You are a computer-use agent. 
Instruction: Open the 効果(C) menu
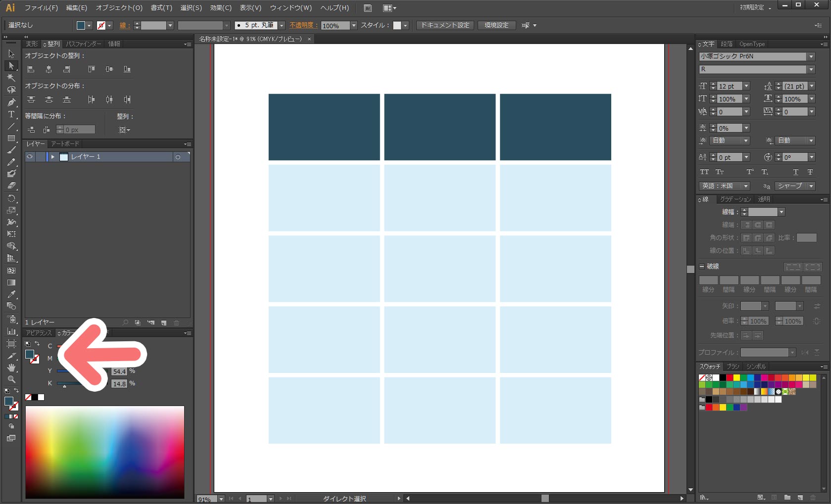[221, 8]
